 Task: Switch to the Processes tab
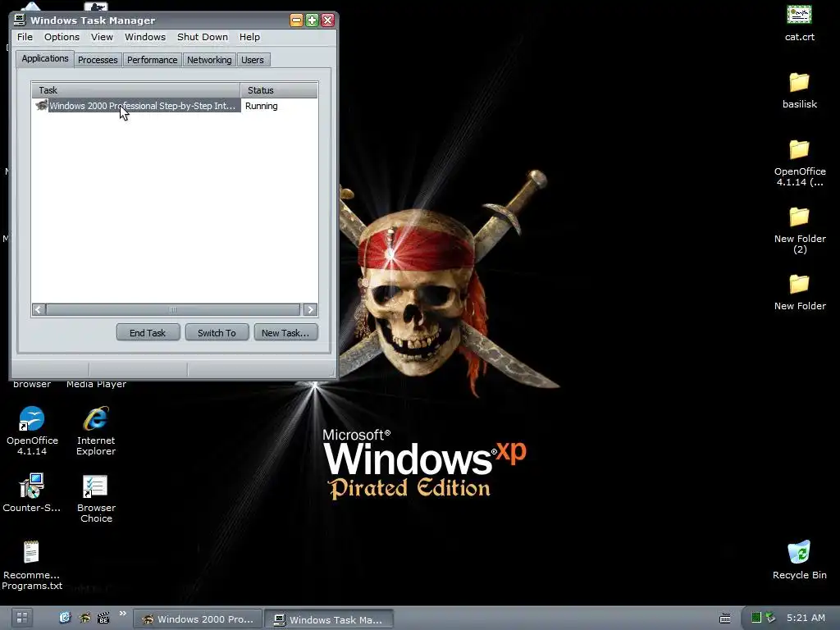point(98,60)
